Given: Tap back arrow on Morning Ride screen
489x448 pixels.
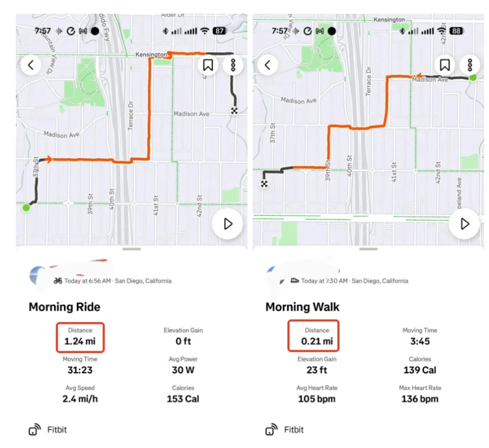Looking at the screenshot, I should (31, 65).
